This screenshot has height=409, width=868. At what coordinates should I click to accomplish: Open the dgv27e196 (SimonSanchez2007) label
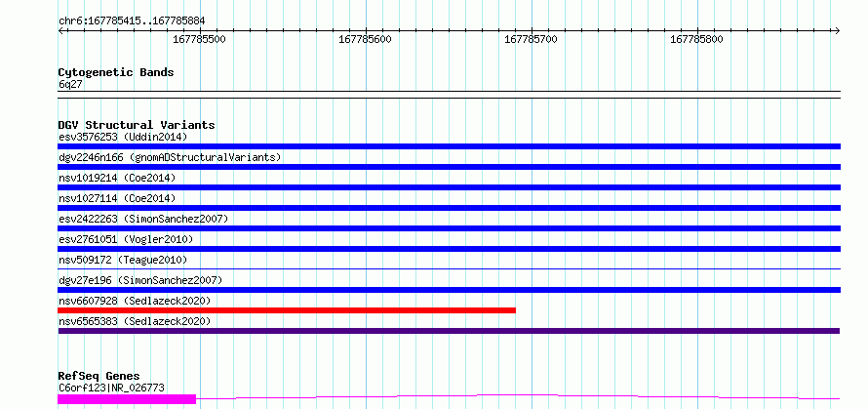pyautogui.click(x=140, y=280)
